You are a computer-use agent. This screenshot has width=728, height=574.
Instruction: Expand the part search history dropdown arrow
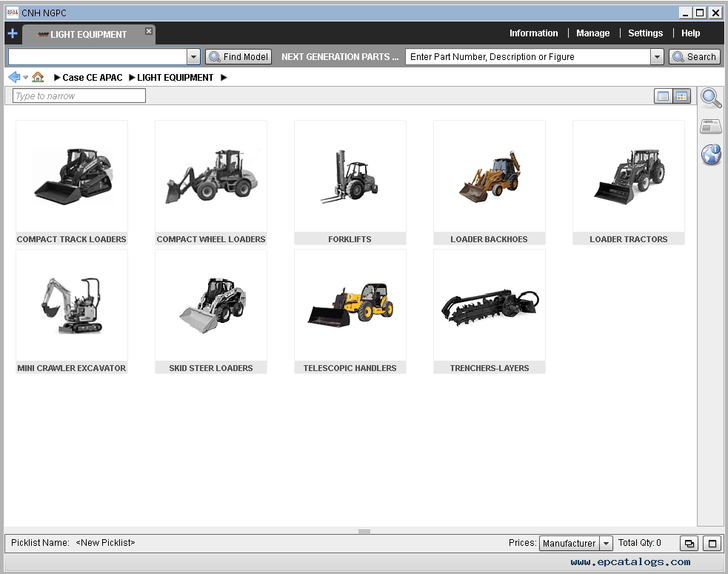click(x=657, y=56)
